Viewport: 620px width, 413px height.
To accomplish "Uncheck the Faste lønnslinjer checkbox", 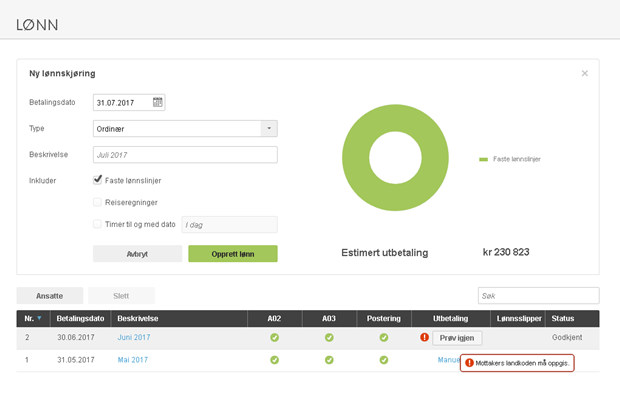I will tap(97, 180).
